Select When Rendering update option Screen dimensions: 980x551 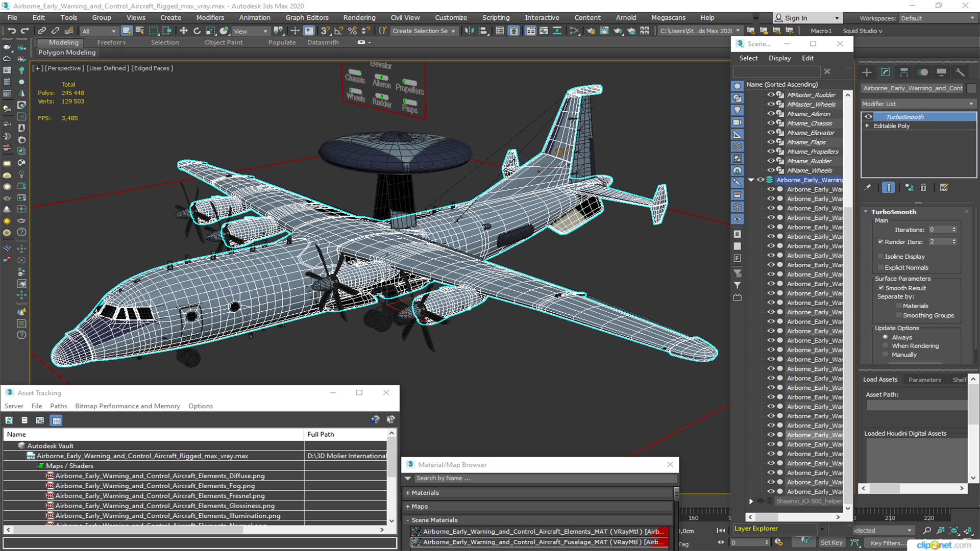click(x=885, y=346)
